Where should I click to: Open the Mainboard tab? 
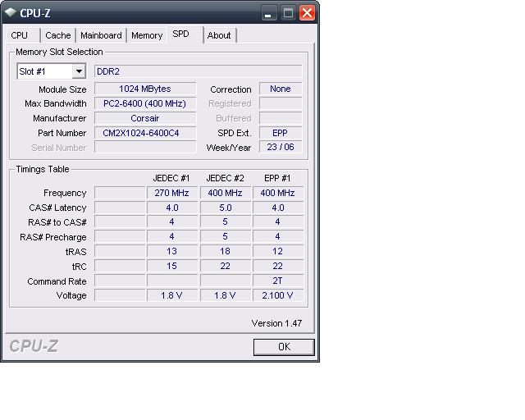click(101, 35)
